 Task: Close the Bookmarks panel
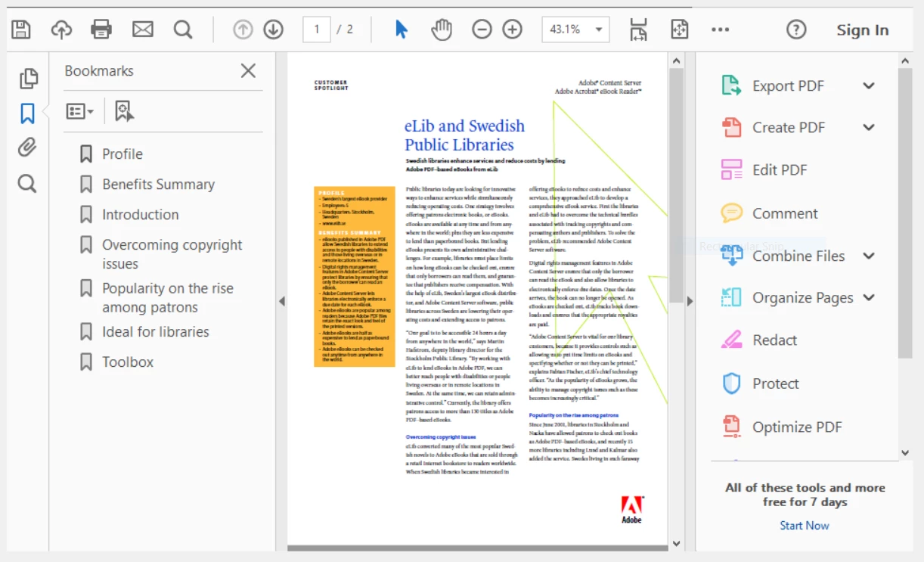click(248, 70)
